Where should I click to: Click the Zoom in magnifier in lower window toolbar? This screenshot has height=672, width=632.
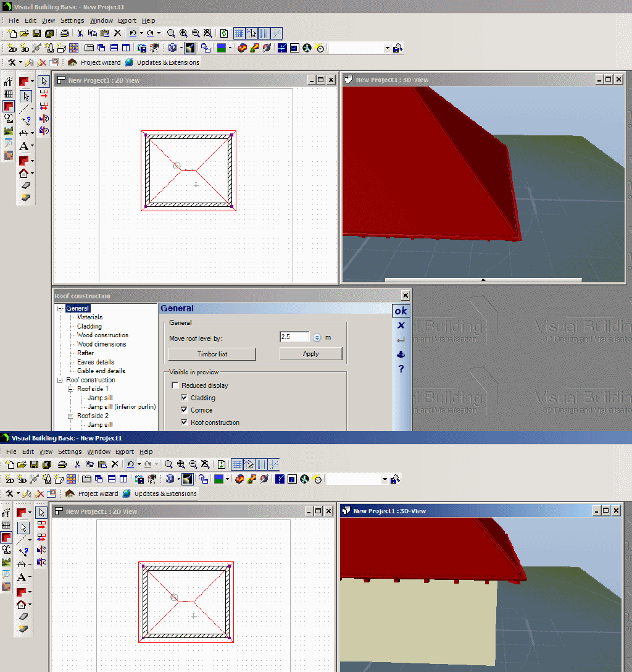coord(181,464)
